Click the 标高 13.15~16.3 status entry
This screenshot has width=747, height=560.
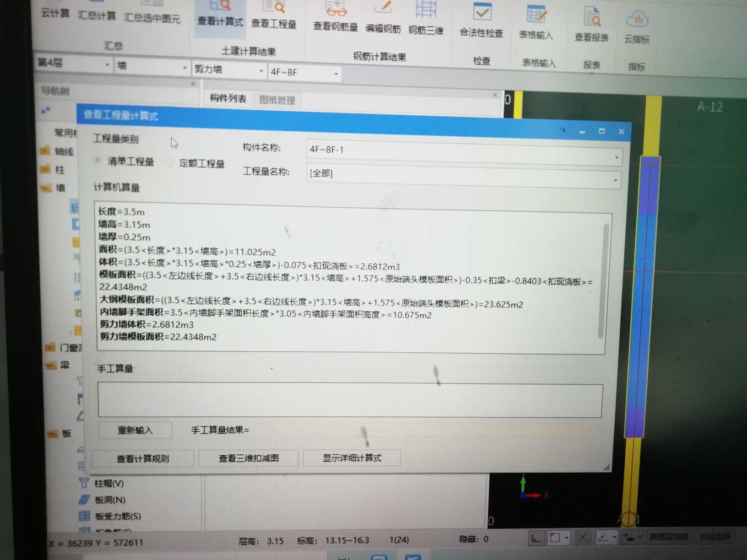tap(333, 540)
